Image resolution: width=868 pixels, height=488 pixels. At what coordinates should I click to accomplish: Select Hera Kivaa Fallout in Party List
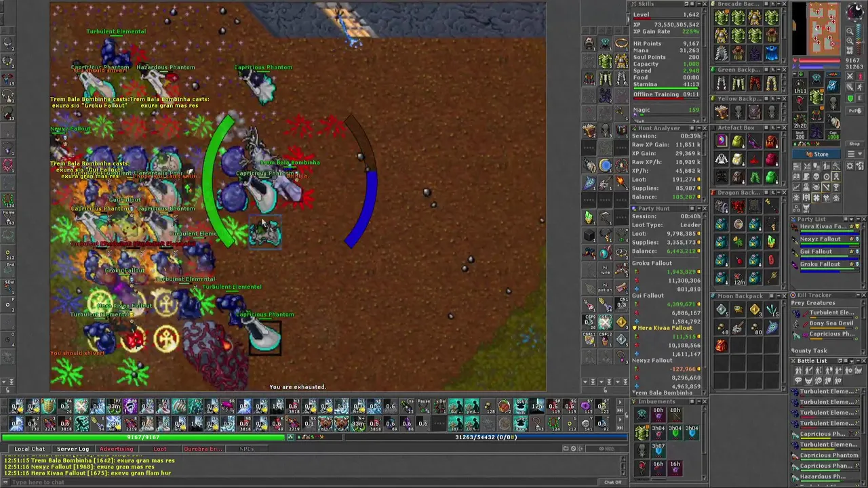coord(826,228)
